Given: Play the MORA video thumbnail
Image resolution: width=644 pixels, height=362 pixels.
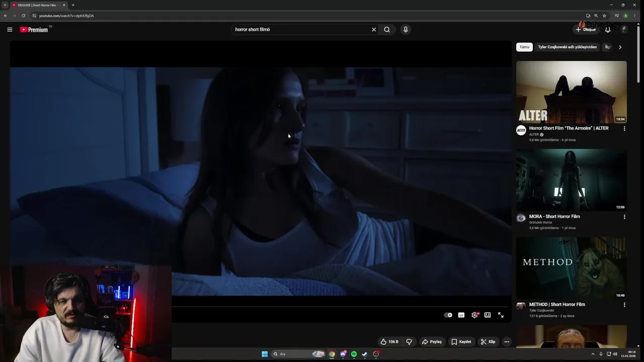Looking at the screenshot, I should (572, 180).
